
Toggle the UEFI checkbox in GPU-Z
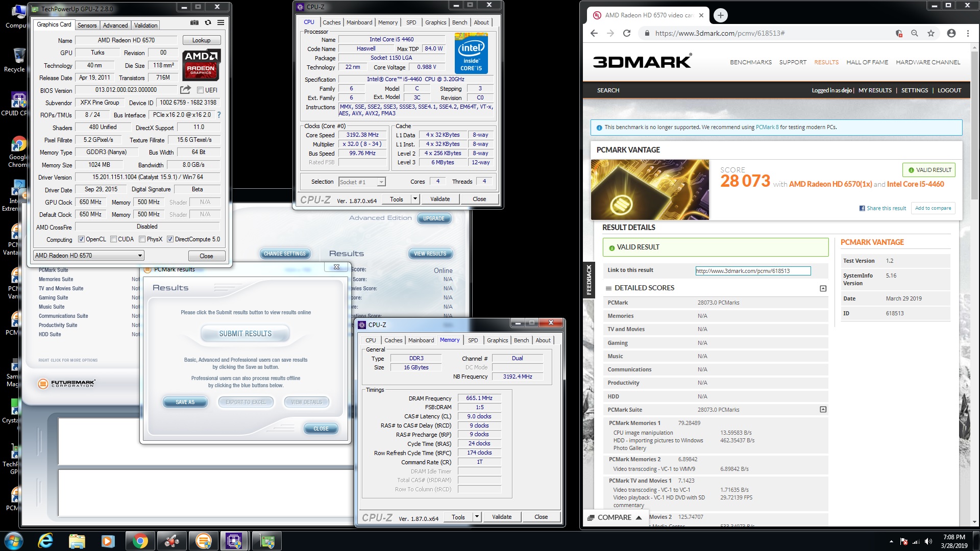point(201,90)
